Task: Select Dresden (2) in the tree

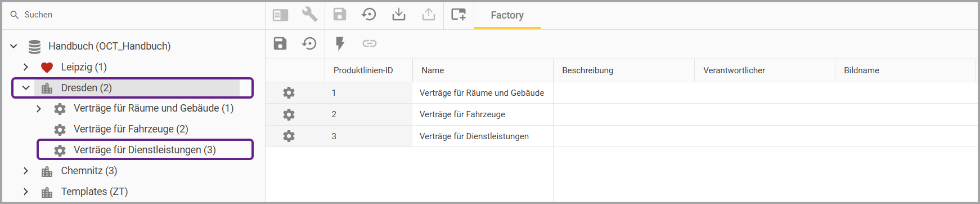Action: [x=87, y=88]
